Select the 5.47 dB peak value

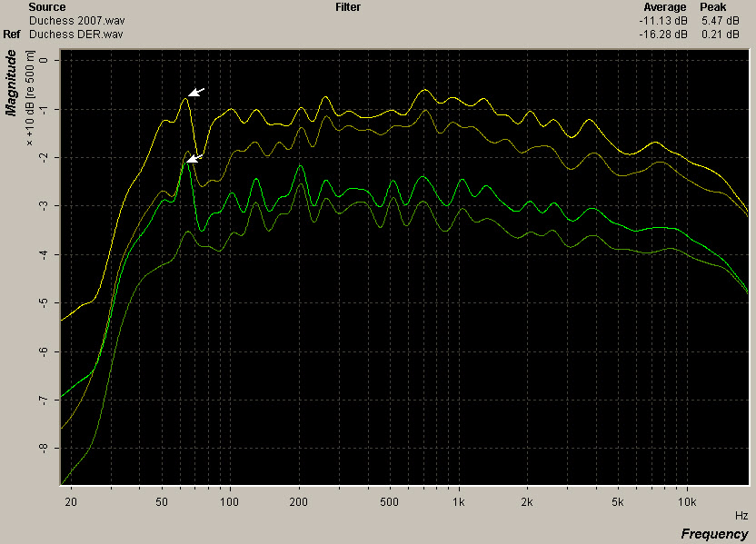(712, 19)
